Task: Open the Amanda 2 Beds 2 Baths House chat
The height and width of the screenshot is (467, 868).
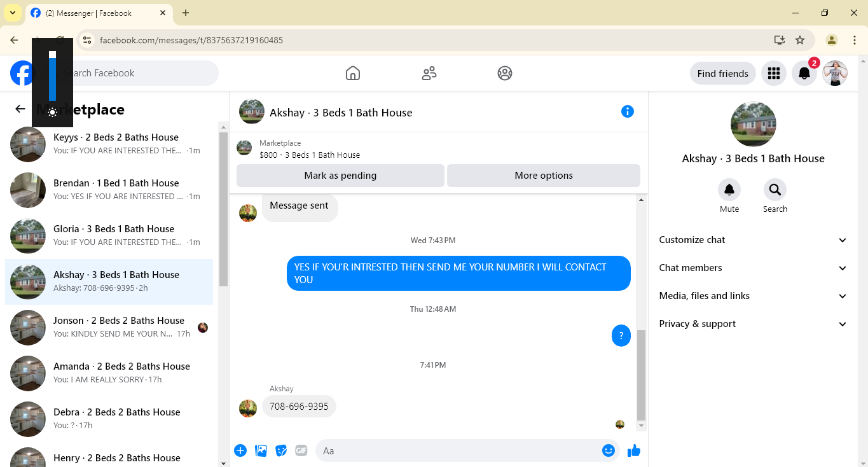Action: (x=109, y=373)
